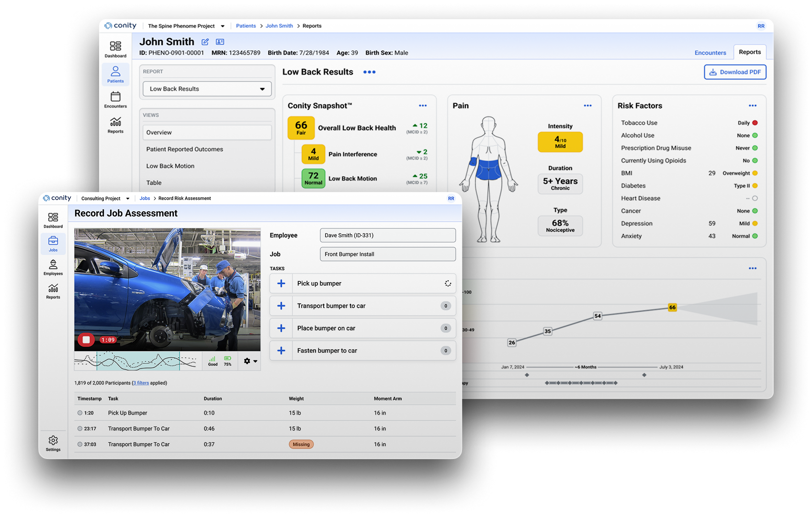812x517 pixels.
Task: Switch to the Encounters tab
Action: [x=710, y=53]
